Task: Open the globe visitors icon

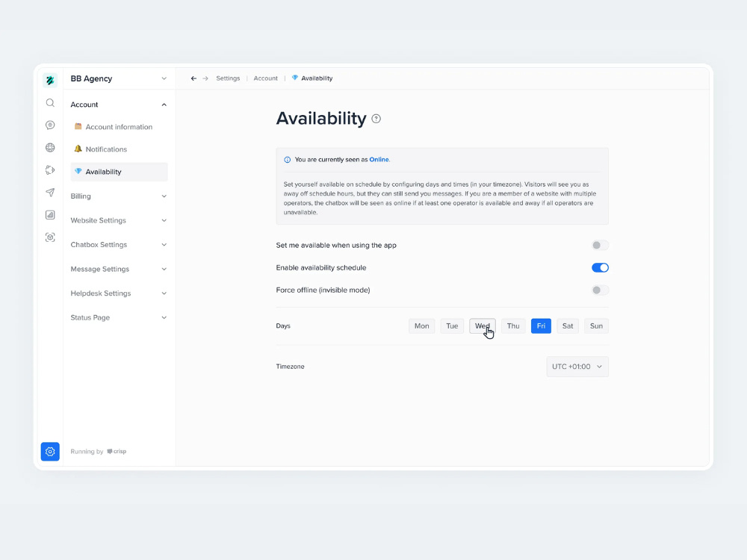Action: 50,148
